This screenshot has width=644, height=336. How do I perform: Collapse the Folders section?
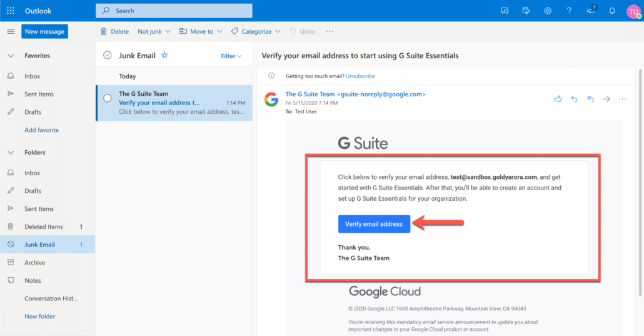coord(11,152)
